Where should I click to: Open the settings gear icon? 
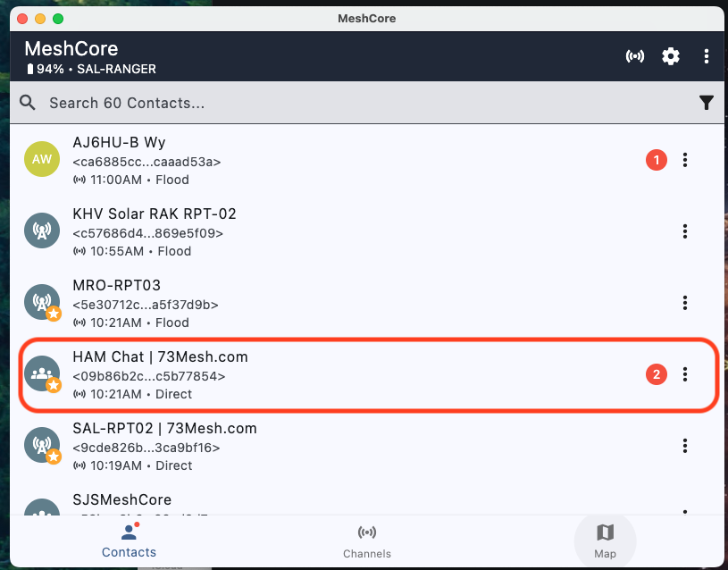point(670,56)
